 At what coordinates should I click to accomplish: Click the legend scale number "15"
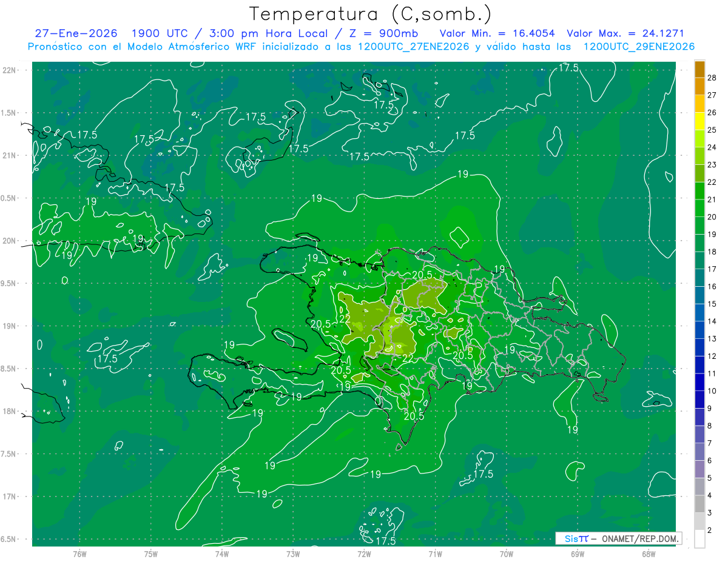pyautogui.click(x=712, y=304)
